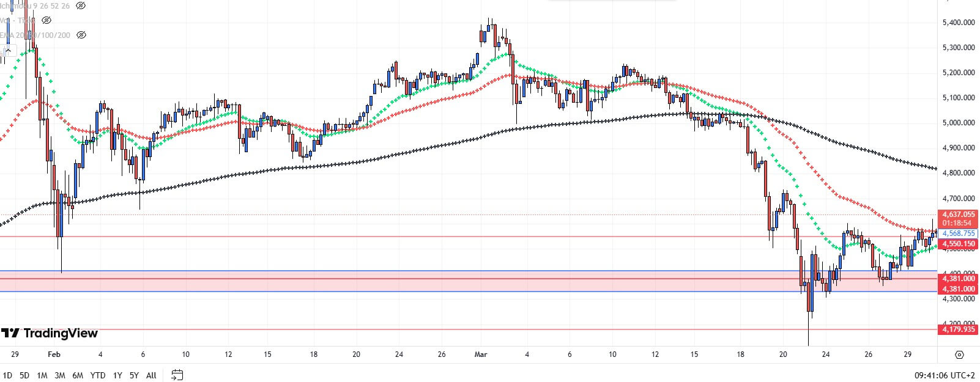Select the 3M time range
This screenshot has width=980, height=382.
pos(59,375)
